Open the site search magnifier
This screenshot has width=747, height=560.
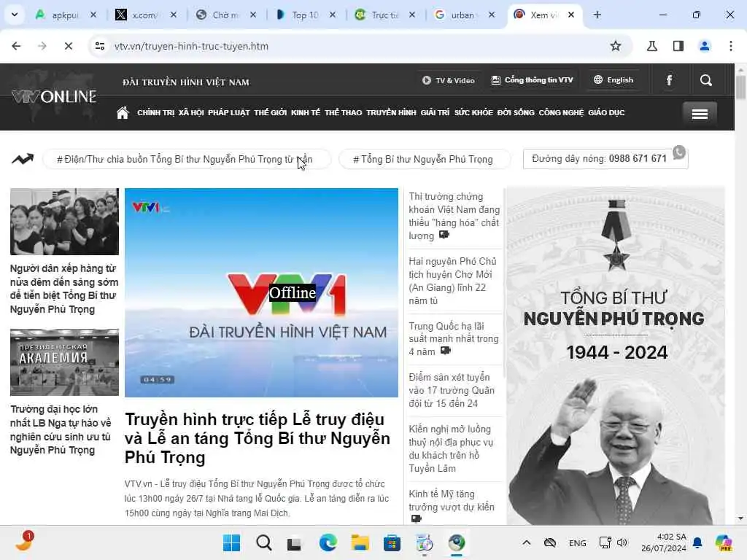(x=706, y=80)
